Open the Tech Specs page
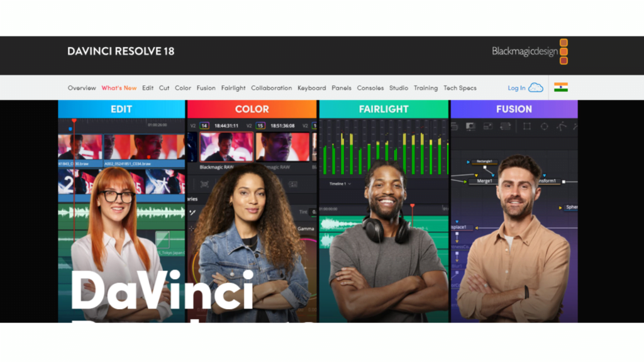Image resolution: width=644 pixels, height=362 pixels. (x=460, y=88)
